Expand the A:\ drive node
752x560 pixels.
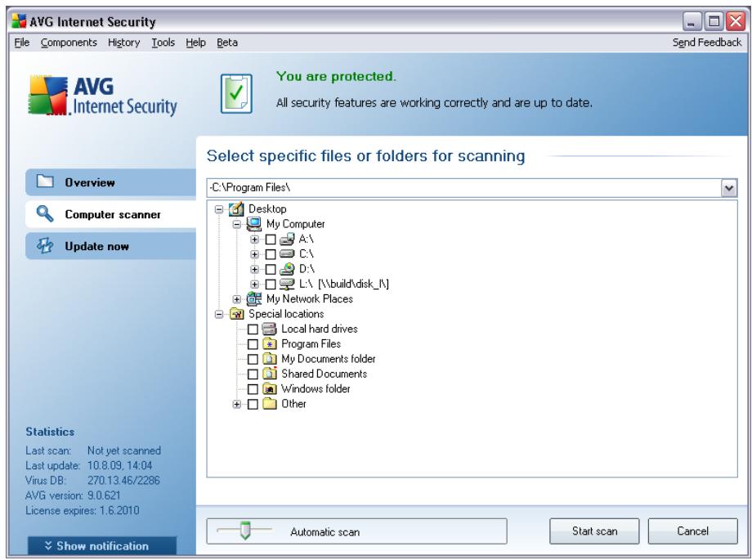(255, 240)
